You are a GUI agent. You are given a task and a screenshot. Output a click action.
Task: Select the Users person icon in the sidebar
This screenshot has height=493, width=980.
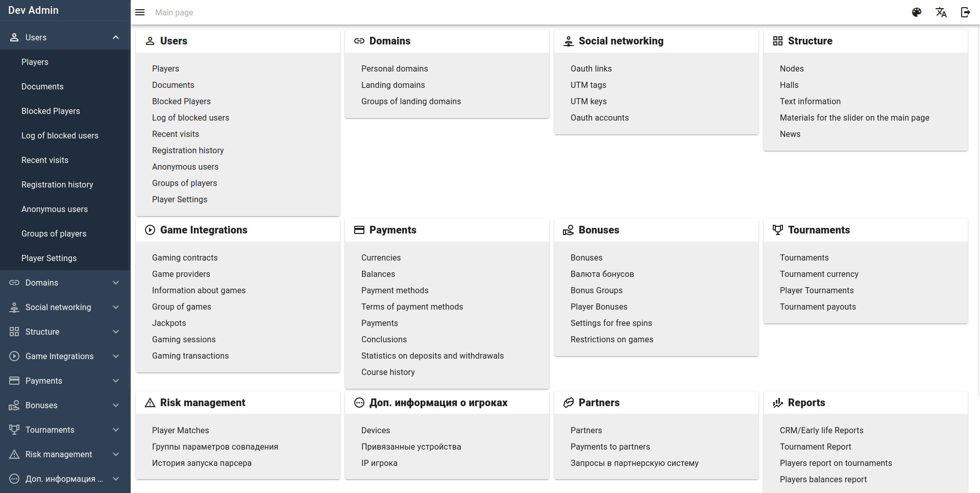coord(13,37)
